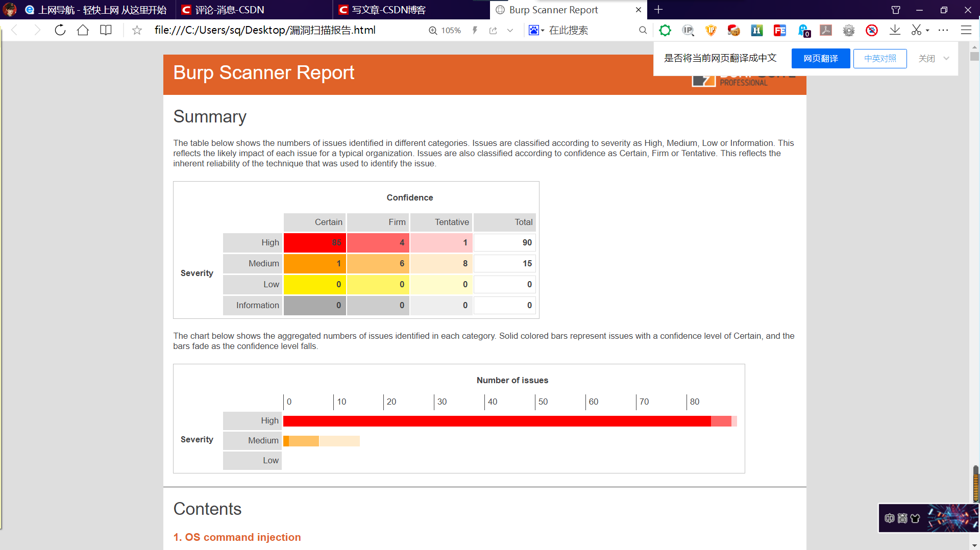The width and height of the screenshot is (980, 550).
Task: Click the High/Certain cell showing 85
Action: click(315, 243)
